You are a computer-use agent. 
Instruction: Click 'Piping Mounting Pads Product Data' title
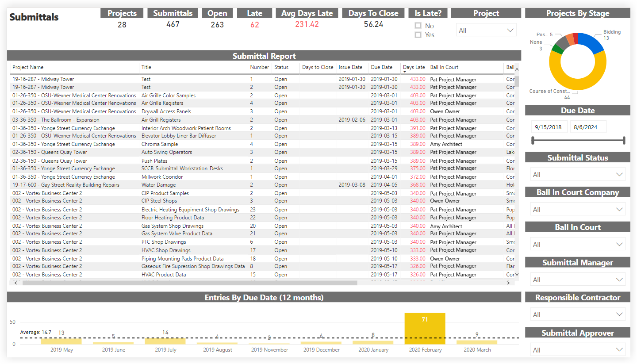[183, 258]
